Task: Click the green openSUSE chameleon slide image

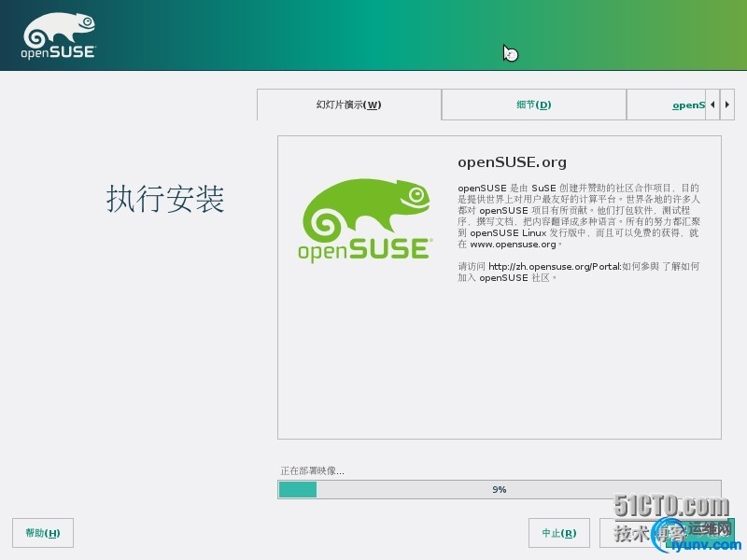Action: point(365,220)
